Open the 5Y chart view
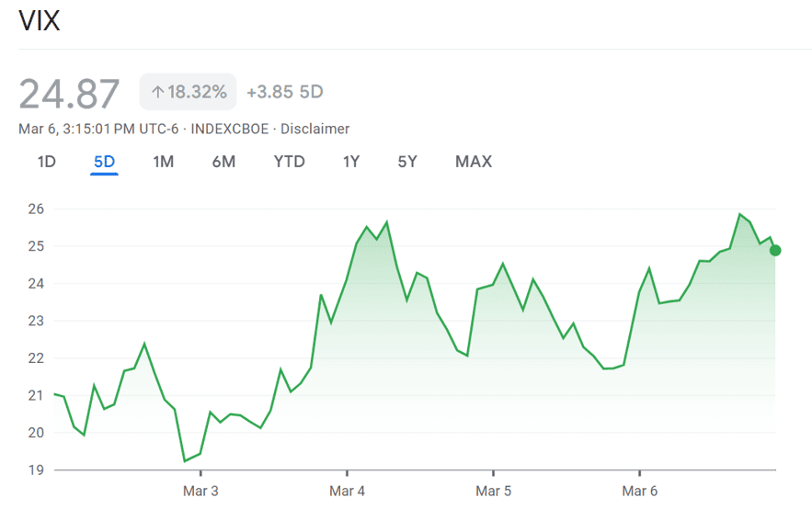 [x=407, y=162]
